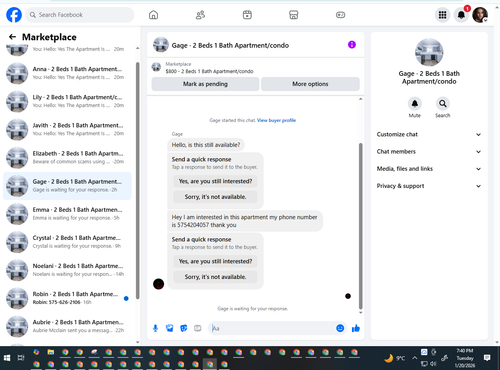
Task: Click the large listing photo in right panel
Action: 429,53
